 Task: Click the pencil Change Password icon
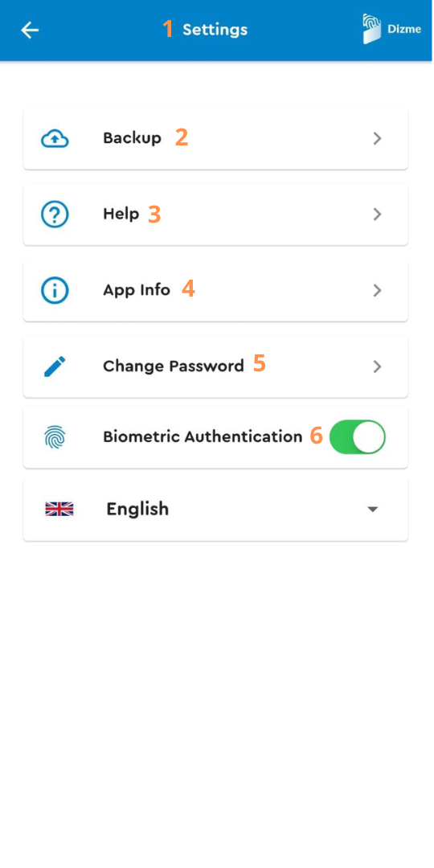pyautogui.click(x=55, y=366)
